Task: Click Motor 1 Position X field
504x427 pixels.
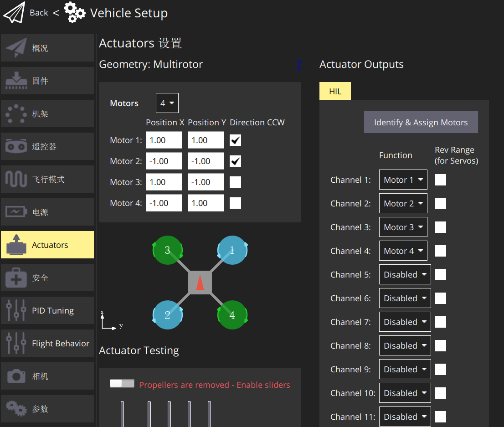Action: tap(164, 140)
